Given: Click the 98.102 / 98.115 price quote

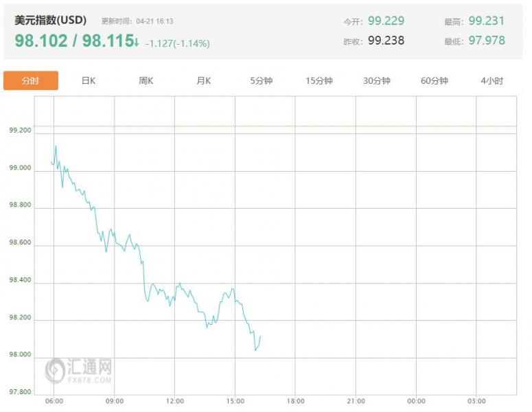Looking at the screenshot, I should pos(73,41).
